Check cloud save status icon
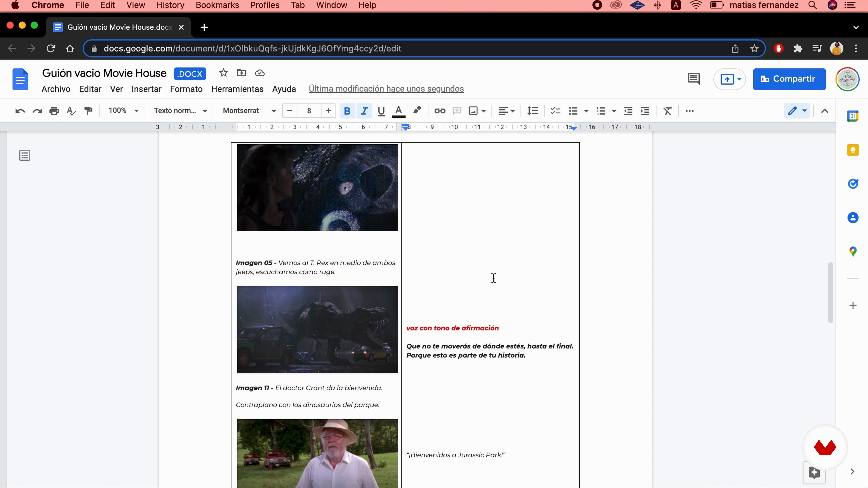Image resolution: width=868 pixels, height=488 pixels. point(259,73)
